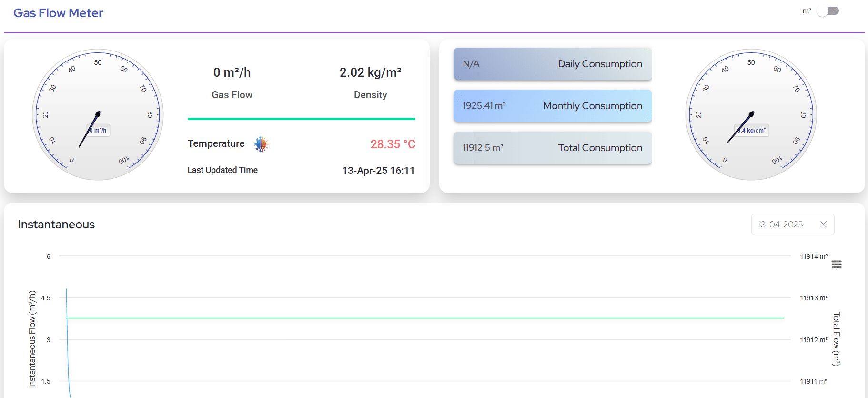The height and width of the screenshot is (398, 868).
Task: Click the Gas Flow label
Action: [x=232, y=95]
